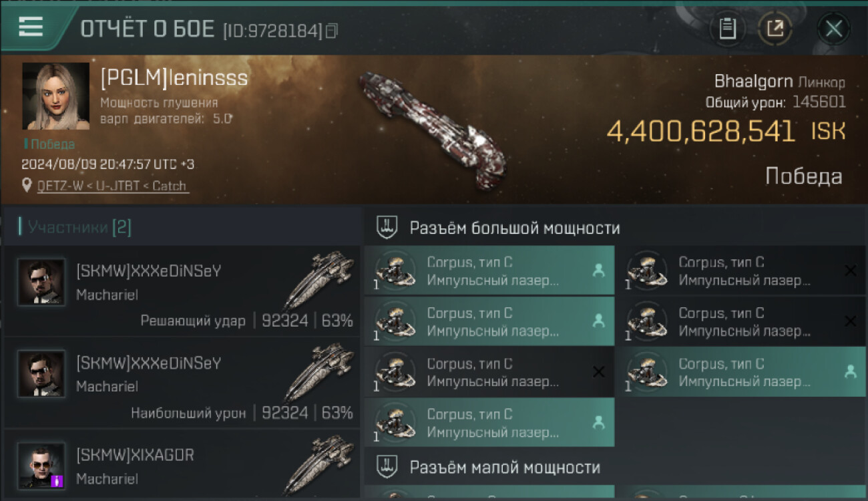Open the QETZ-W location link

click(112, 186)
